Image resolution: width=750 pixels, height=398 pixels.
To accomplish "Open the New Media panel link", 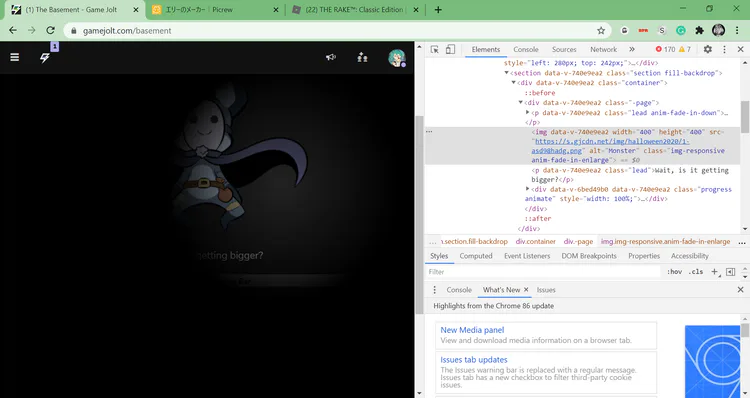I will coord(472,330).
